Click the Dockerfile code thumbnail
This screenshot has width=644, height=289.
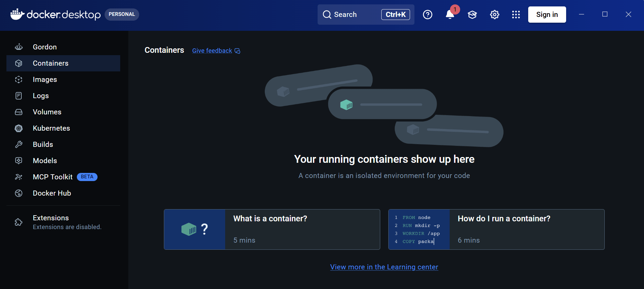pyautogui.click(x=419, y=229)
